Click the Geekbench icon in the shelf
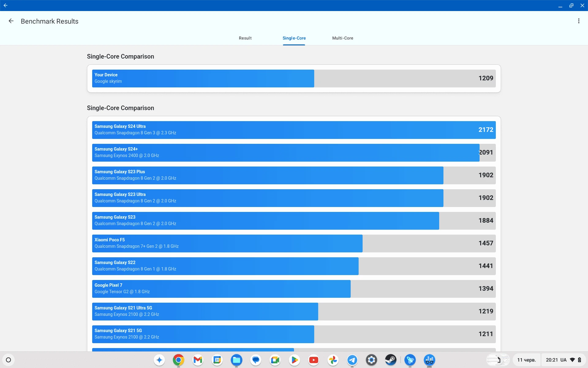 click(x=429, y=360)
